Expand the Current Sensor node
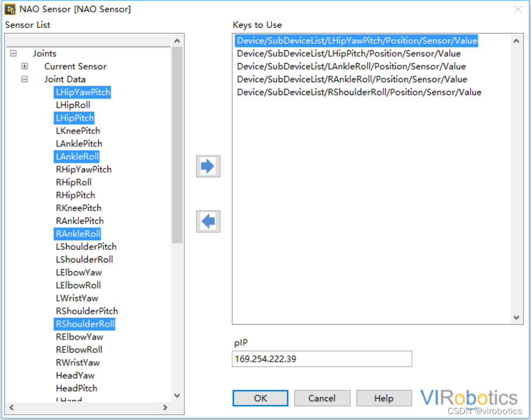This screenshot has width=531, height=420. pyautogui.click(x=25, y=66)
